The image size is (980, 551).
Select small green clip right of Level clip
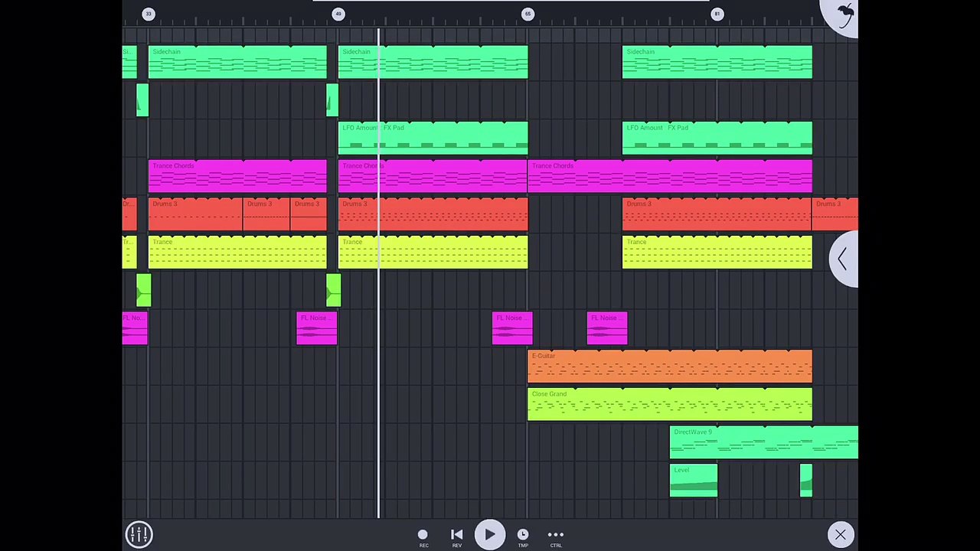806,481
